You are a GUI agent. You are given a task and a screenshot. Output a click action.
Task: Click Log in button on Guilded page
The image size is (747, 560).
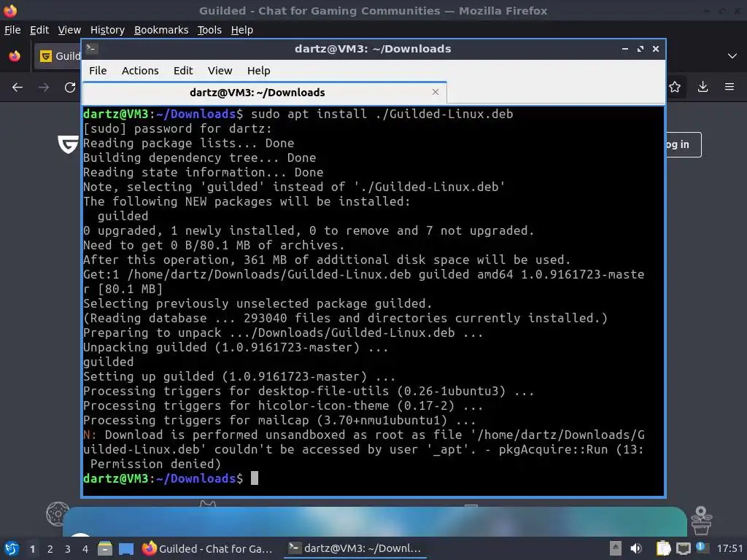683,144
